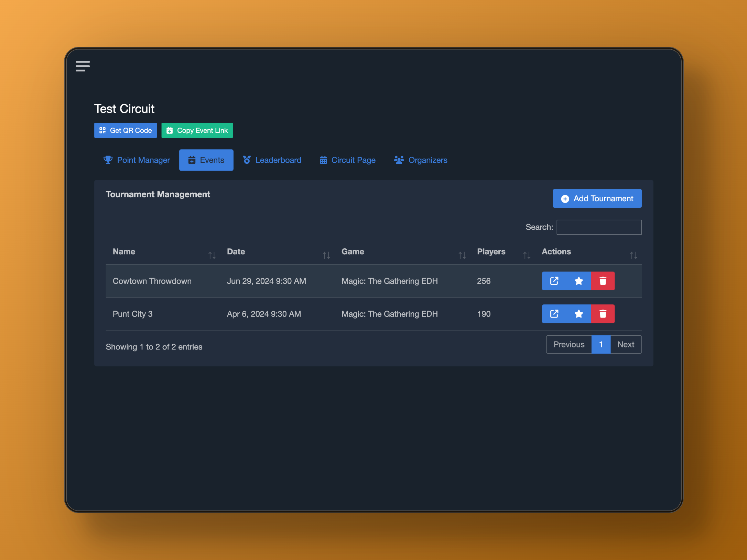
Task: Click the Get QR Code button
Action: click(126, 130)
